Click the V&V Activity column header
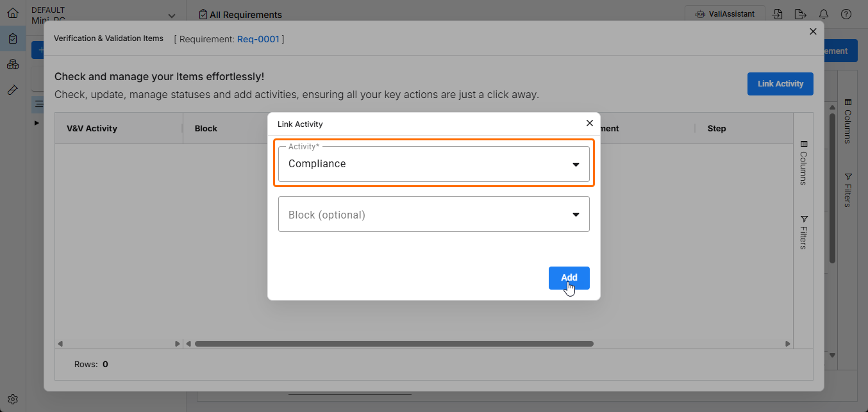Image resolution: width=868 pixels, height=412 pixels. (92, 128)
